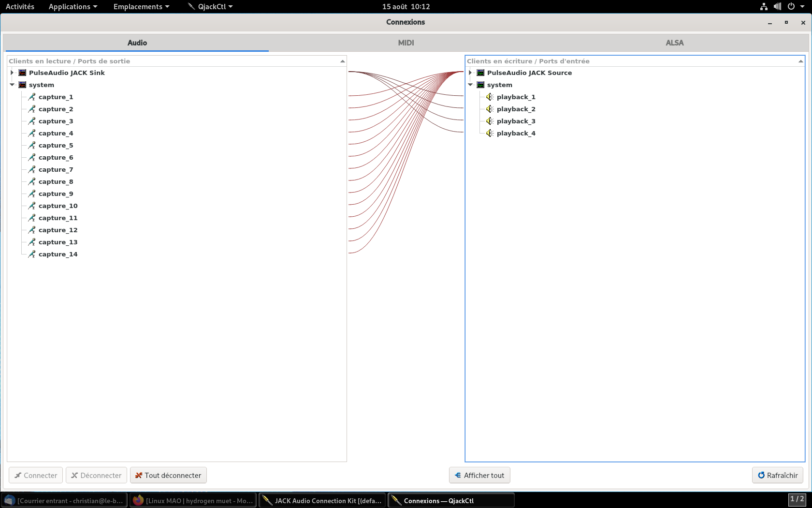Viewport: 812px width, 508px height.
Task: Click the system client icon in output ports
Action: coord(22,85)
